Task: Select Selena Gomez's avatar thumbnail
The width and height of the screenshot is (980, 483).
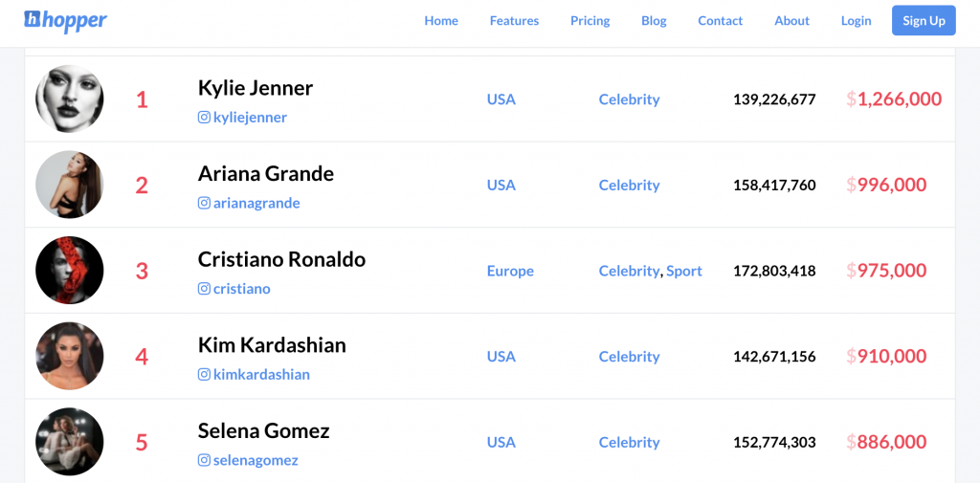Action: tap(69, 442)
